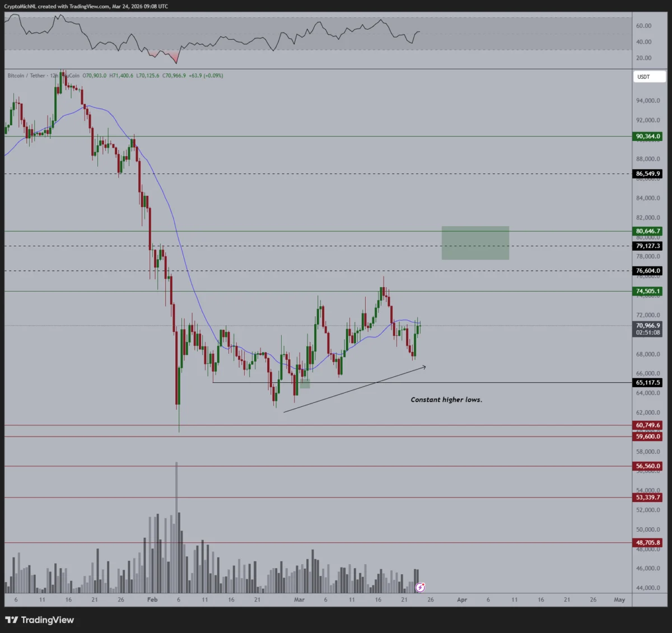
Task: Select the rising trendline arrow under the lows
Action: [x=354, y=390]
